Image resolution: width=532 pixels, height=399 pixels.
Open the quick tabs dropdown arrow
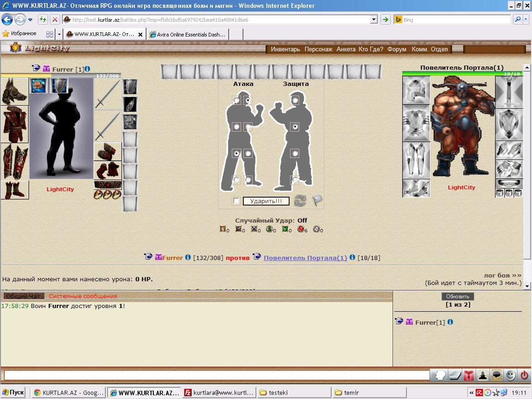59,34
